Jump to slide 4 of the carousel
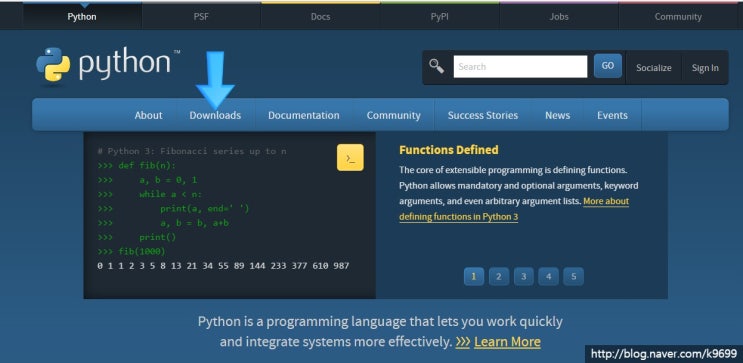Screen dimensions: 743x363 pos(548,277)
